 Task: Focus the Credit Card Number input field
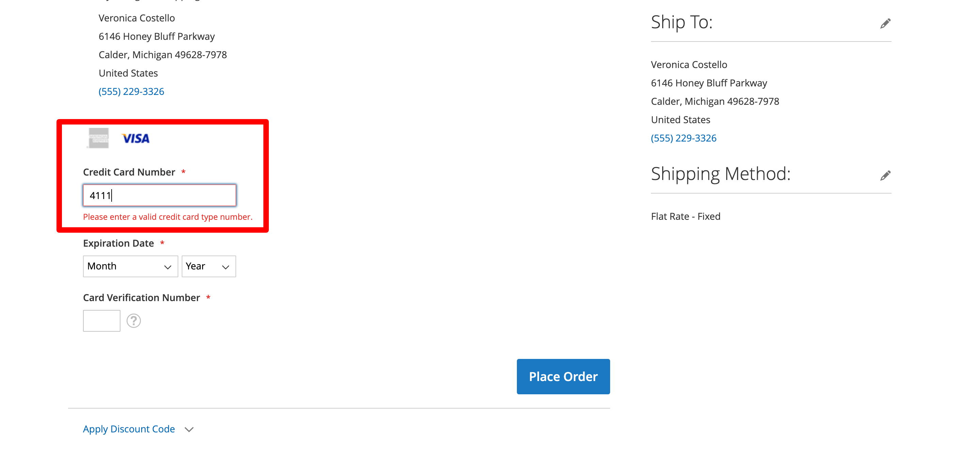click(159, 195)
